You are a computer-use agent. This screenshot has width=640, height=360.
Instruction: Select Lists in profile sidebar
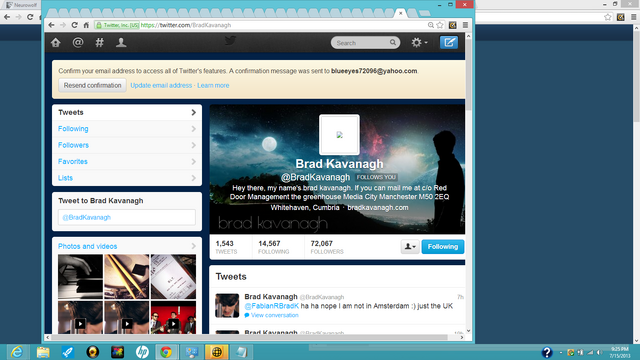click(127, 178)
